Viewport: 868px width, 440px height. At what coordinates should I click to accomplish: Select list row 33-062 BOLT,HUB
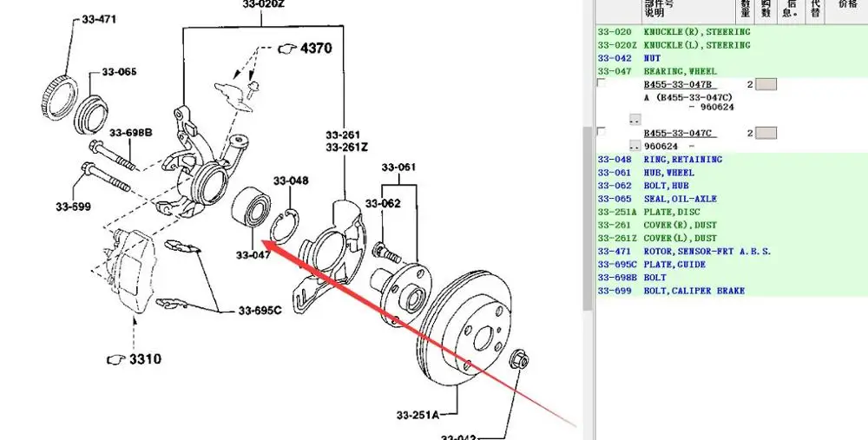click(x=731, y=186)
